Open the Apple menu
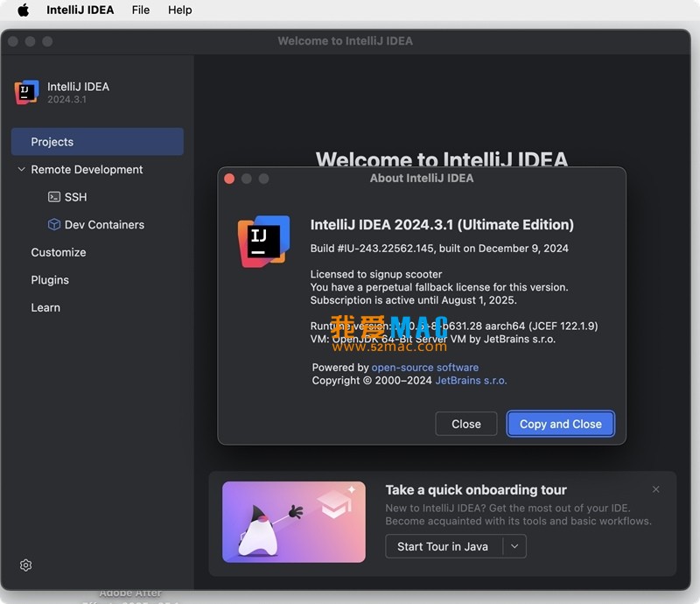700x604 pixels. click(x=24, y=10)
